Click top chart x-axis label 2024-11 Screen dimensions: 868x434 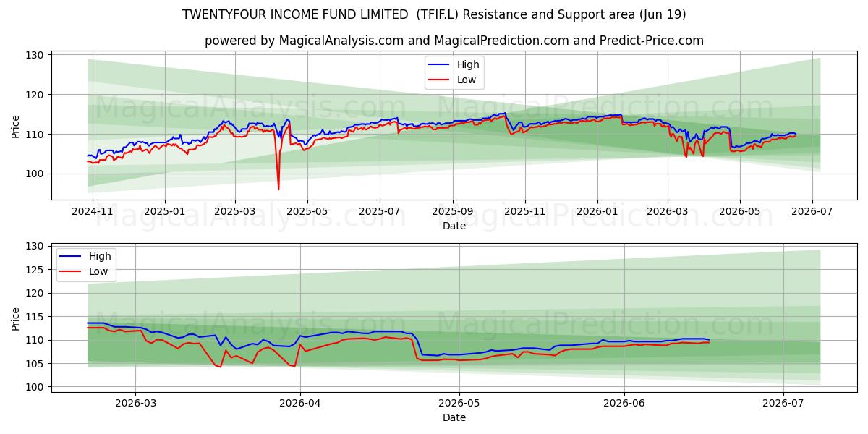pos(93,212)
